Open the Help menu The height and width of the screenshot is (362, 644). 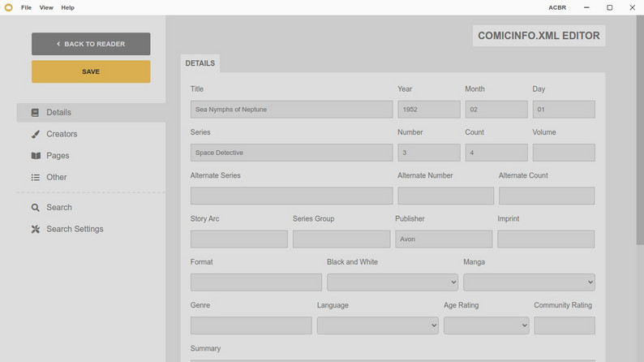[x=68, y=7]
